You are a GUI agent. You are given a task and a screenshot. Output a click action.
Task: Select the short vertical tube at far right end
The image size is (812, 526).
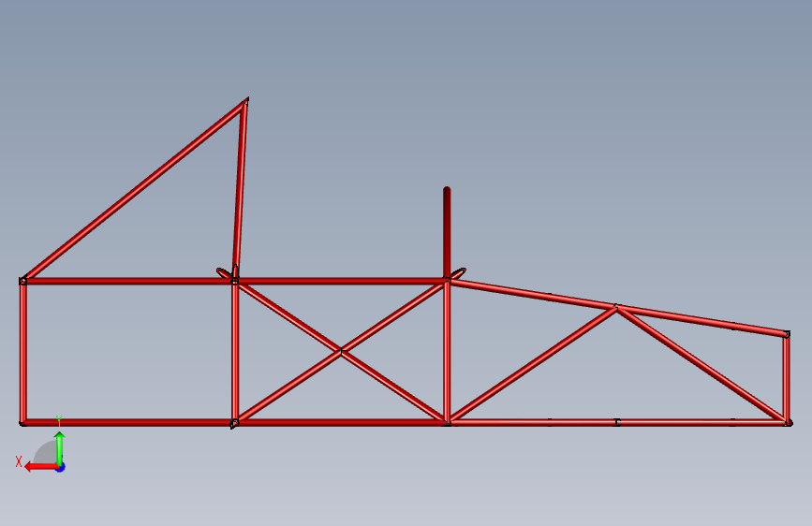coord(786,378)
